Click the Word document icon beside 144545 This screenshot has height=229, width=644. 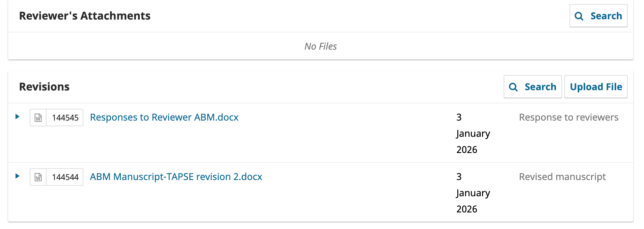pyautogui.click(x=38, y=118)
